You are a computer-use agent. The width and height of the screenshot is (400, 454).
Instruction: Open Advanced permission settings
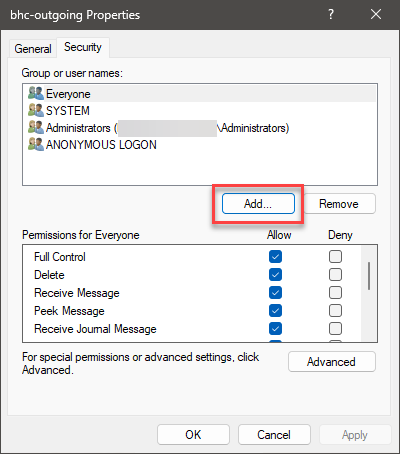point(332,362)
